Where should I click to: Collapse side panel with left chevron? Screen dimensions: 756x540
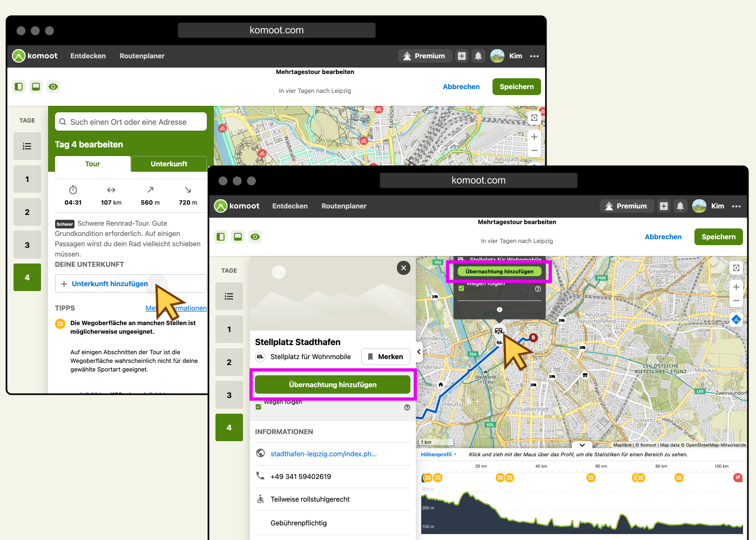tap(418, 352)
